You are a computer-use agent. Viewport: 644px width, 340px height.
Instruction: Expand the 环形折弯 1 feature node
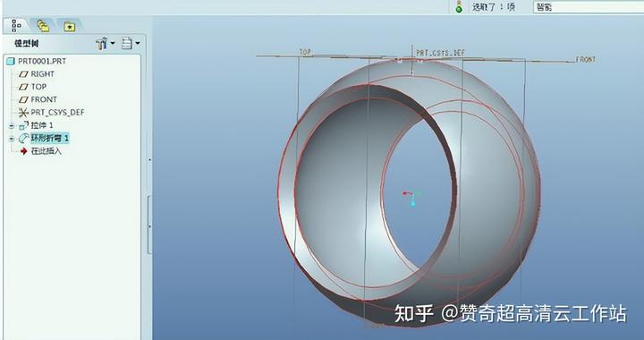pyautogui.click(x=12, y=139)
